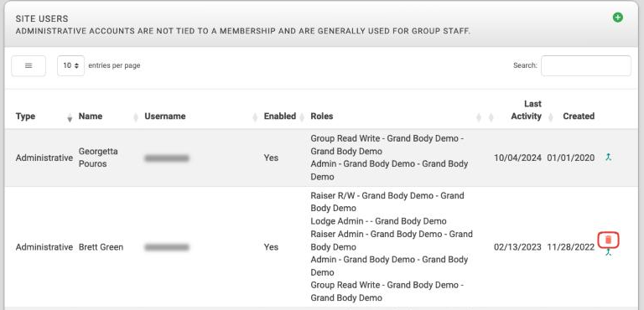Open the entries per page dropdown
The height and width of the screenshot is (310, 644).
(x=70, y=65)
